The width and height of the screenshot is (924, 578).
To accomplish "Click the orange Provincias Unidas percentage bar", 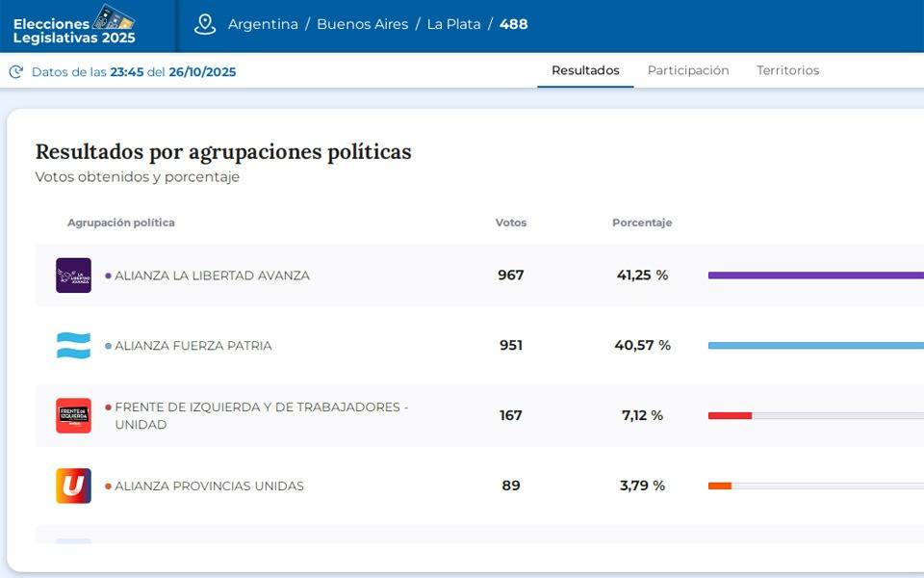I will [720, 486].
